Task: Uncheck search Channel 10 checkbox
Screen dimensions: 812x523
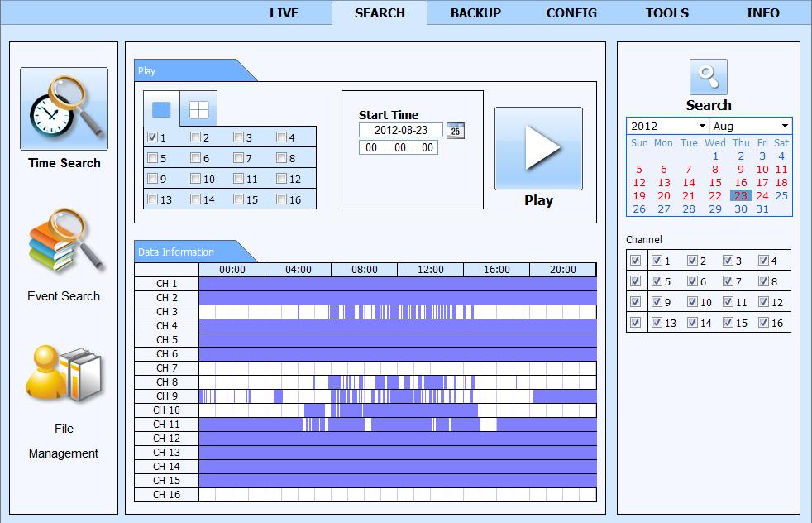Action: [x=692, y=302]
